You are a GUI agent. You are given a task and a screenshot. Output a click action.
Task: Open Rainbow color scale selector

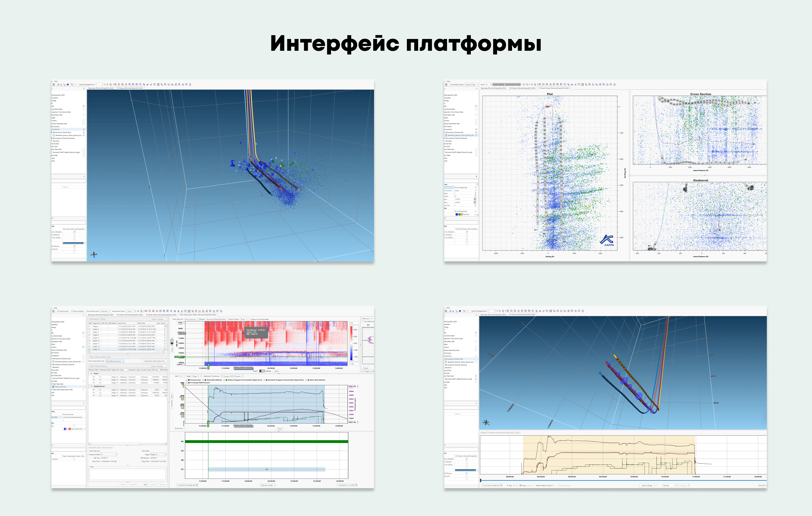tap(465, 215)
